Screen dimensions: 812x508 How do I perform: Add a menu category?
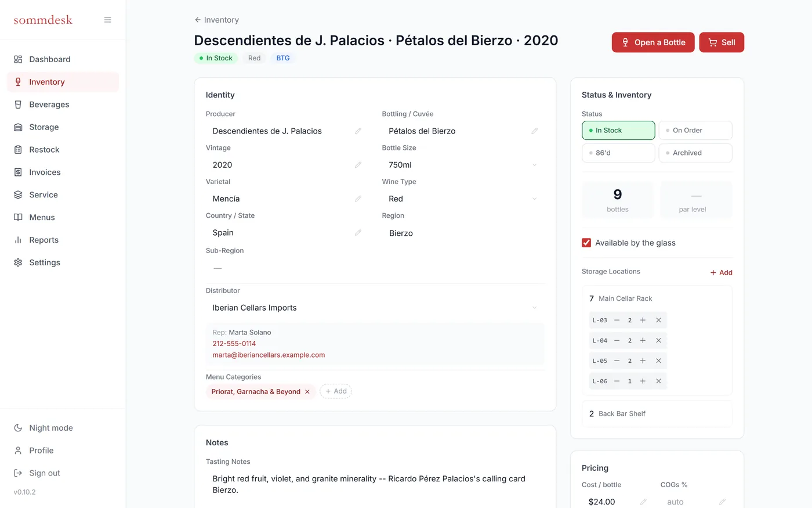(336, 391)
